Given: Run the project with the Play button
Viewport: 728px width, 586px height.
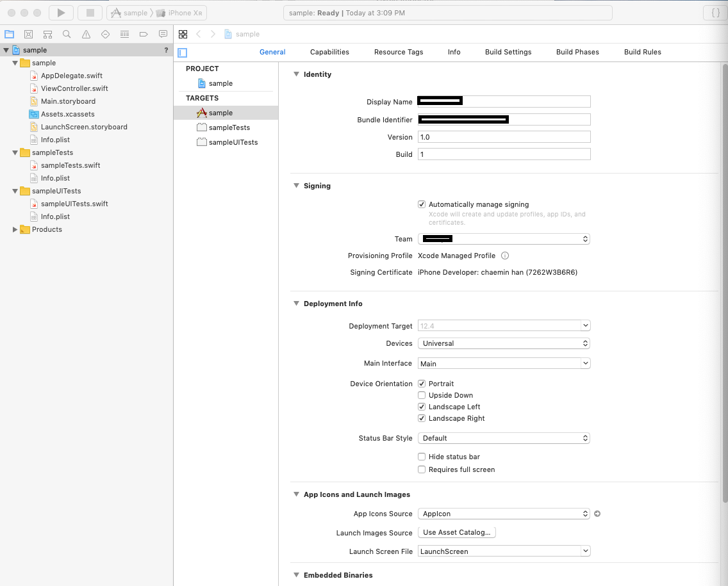Looking at the screenshot, I should (62, 13).
